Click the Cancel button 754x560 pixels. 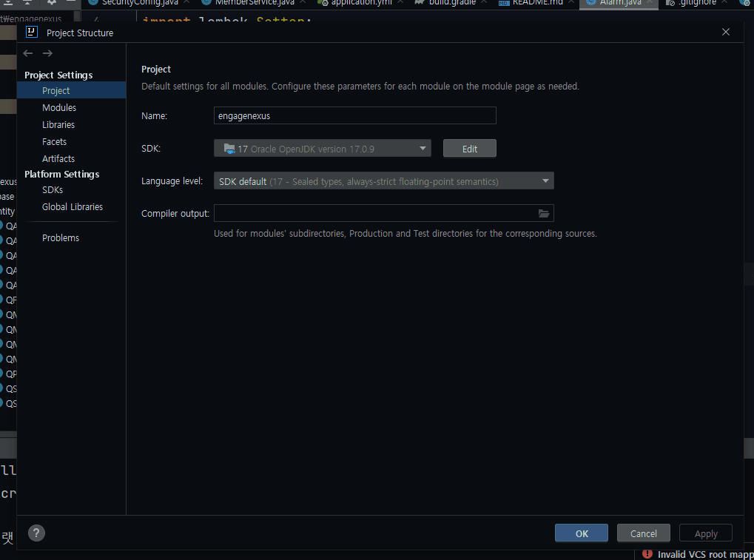(643, 533)
